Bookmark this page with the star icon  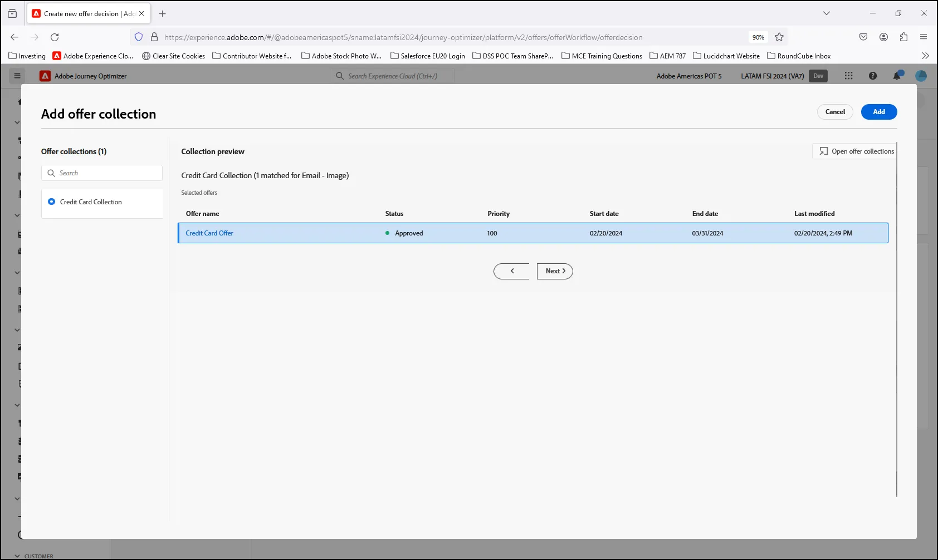point(779,37)
